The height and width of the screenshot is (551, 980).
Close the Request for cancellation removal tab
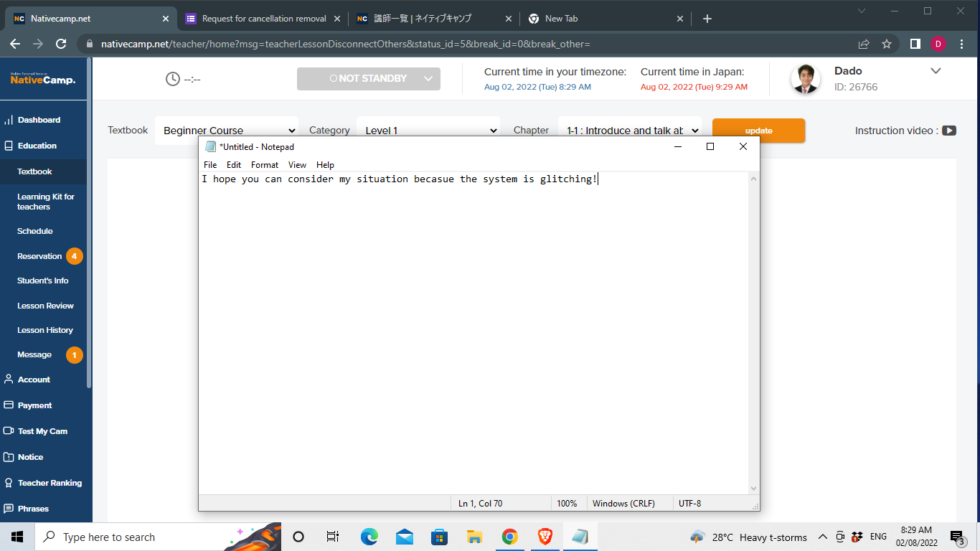tap(337, 19)
